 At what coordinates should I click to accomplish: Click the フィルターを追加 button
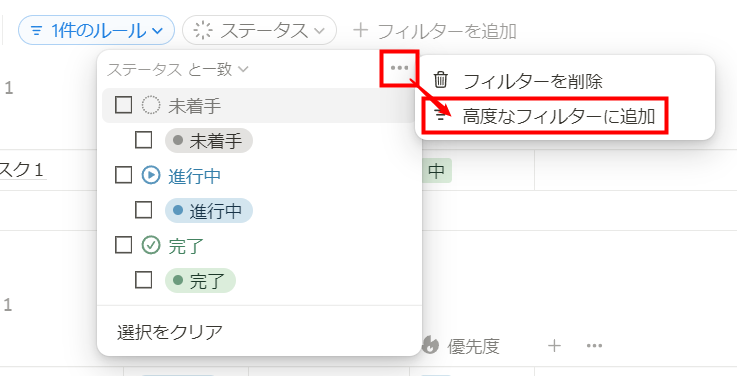click(x=435, y=31)
